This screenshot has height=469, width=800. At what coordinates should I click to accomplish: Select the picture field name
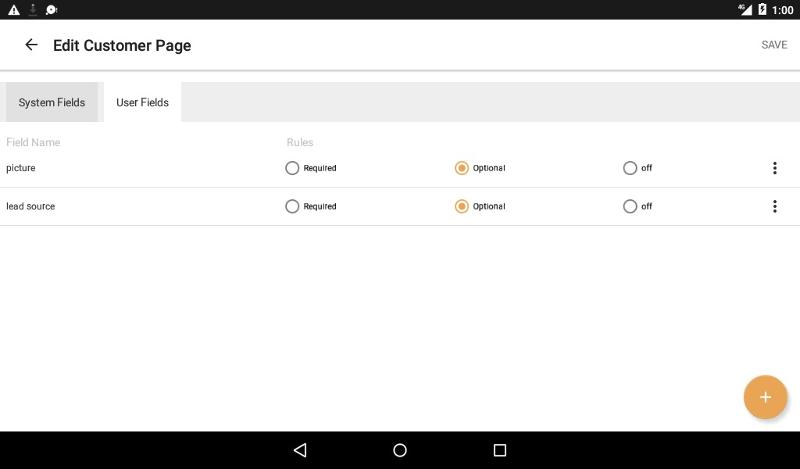(21, 168)
